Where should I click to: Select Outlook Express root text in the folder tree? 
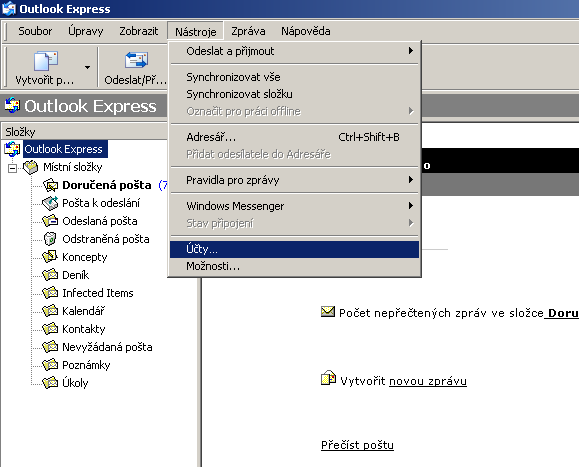[x=65, y=149]
